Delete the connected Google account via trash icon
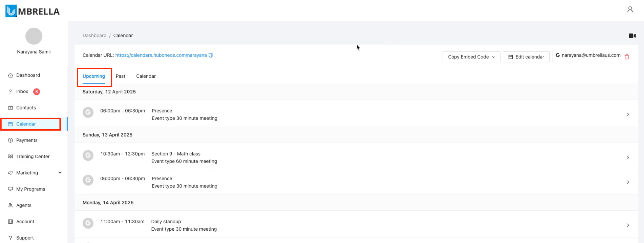 pyautogui.click(x=627, y=57)
